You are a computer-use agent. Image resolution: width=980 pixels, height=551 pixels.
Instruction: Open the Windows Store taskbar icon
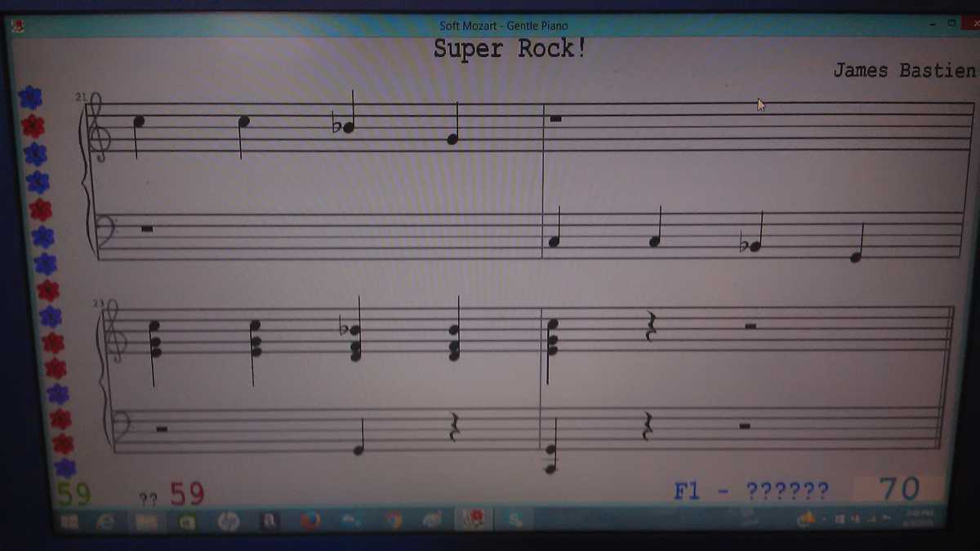187,522
